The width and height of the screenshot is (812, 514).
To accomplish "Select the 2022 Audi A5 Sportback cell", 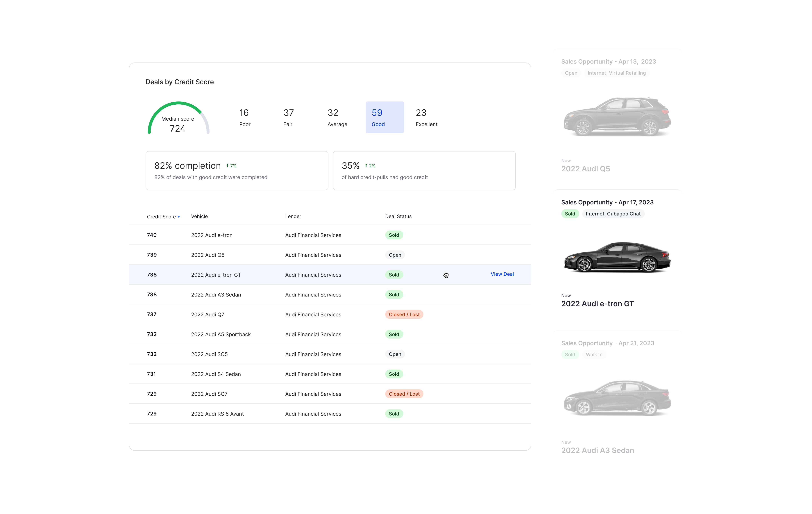I will (x=221, y=335).
